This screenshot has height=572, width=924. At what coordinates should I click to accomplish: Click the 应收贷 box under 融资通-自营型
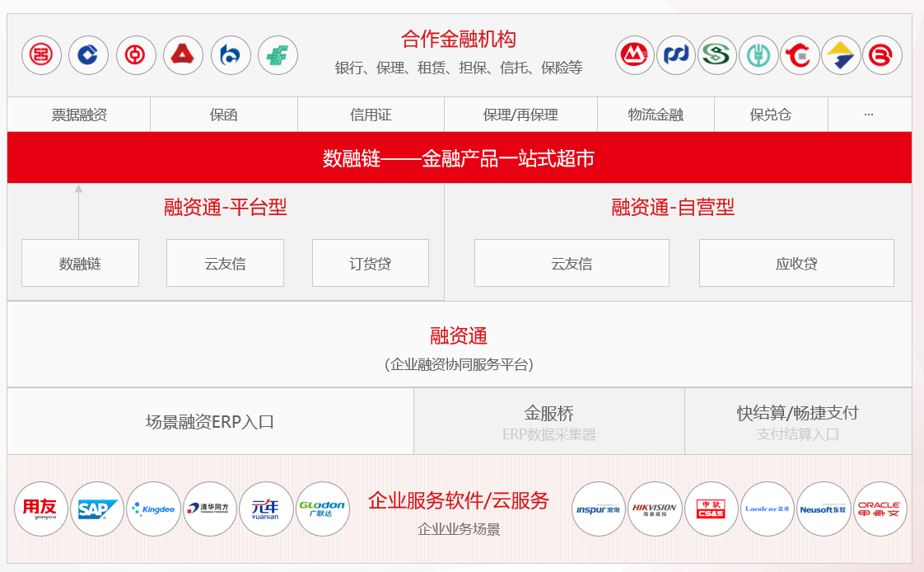[x=796, y=264]
